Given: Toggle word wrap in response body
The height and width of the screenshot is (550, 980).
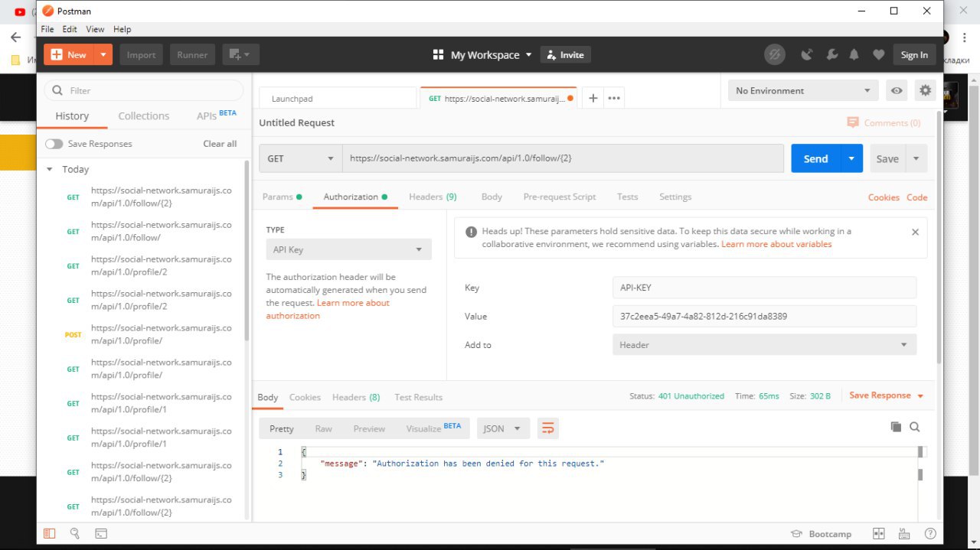Looking at the screenshot, I should [547, 428].
